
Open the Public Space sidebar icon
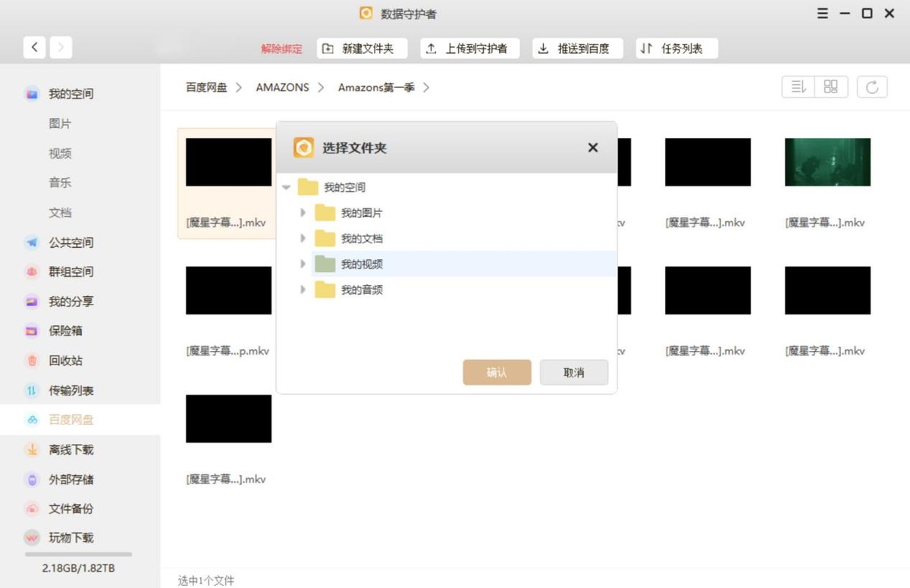32,242
